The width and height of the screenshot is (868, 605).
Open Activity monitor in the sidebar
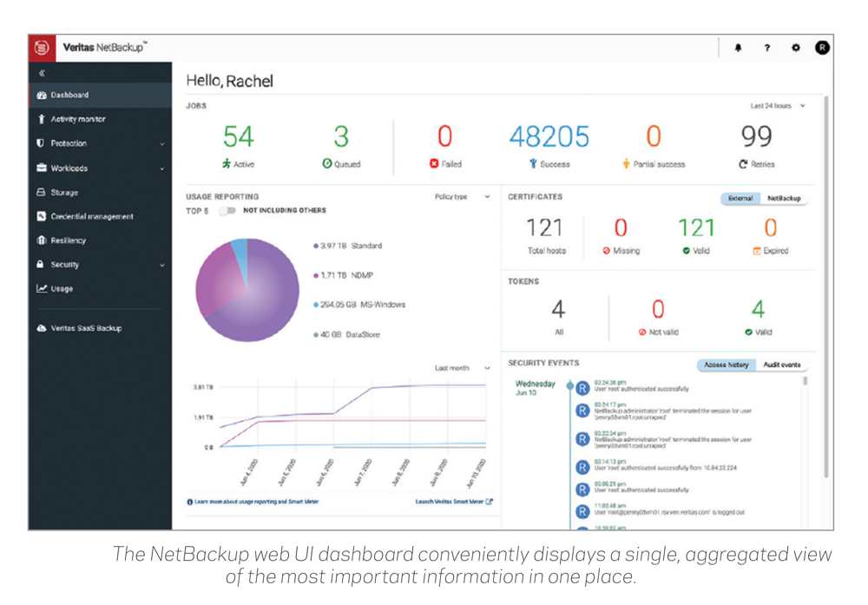[100, 119]
